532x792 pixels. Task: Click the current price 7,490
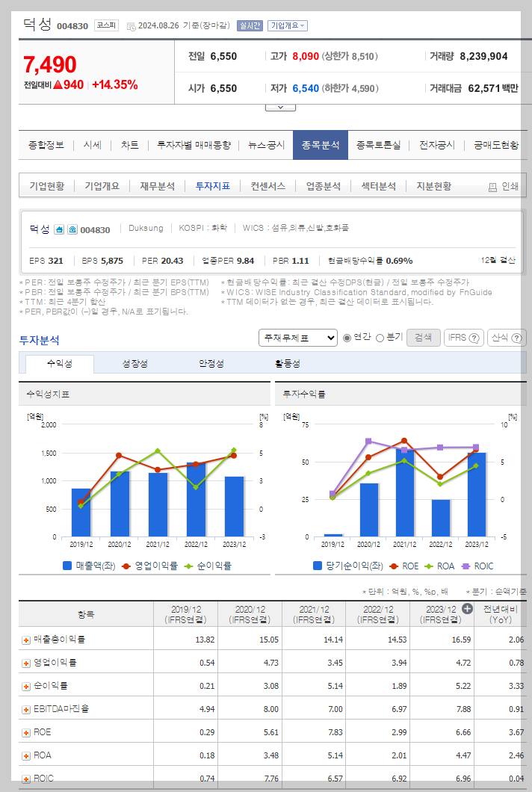coord(50,65)
